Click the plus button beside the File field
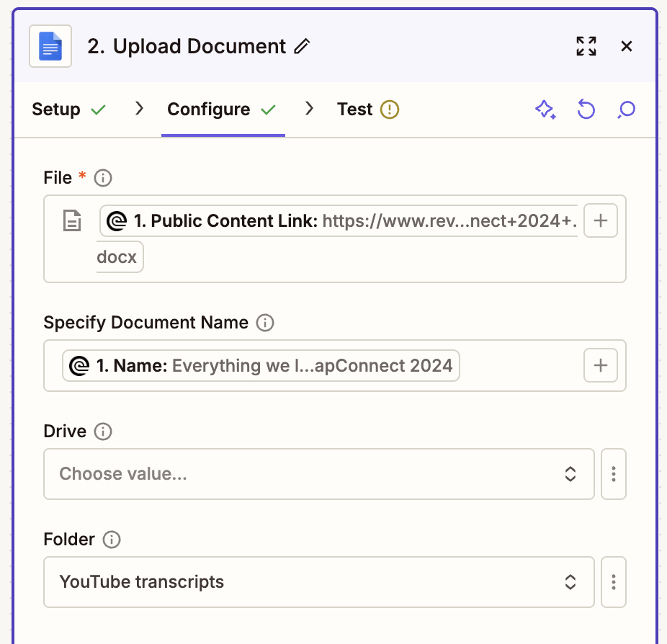667x644 pixels. 600,220
